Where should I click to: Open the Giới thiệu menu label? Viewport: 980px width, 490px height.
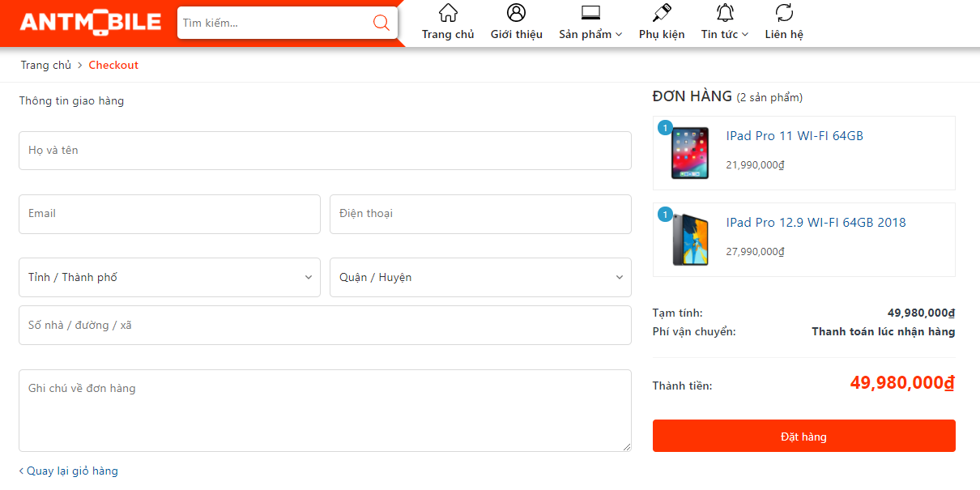(517, 34)
